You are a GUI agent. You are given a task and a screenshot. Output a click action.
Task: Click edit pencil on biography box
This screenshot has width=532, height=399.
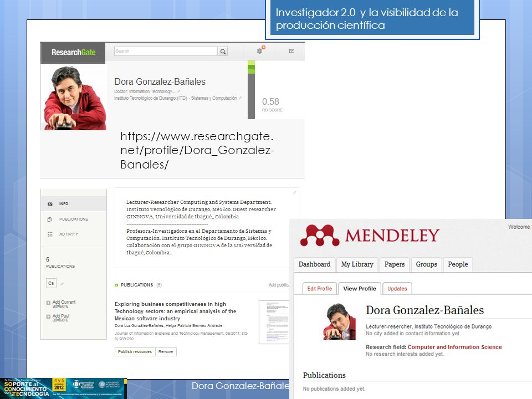click(x=294, y=192)
